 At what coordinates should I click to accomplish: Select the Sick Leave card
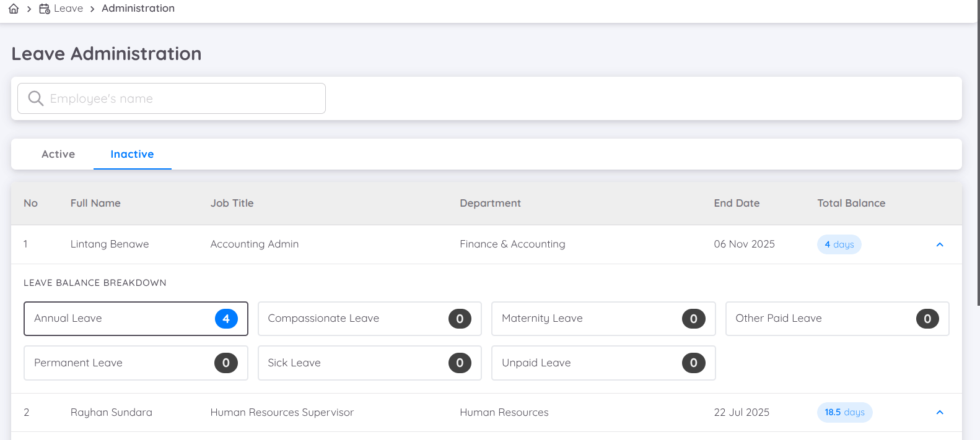pos(370,363)
